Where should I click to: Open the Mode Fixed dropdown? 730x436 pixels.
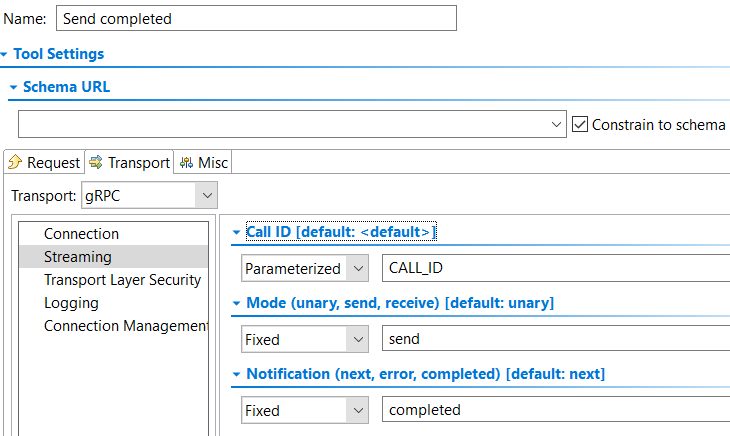click(358, 339)
